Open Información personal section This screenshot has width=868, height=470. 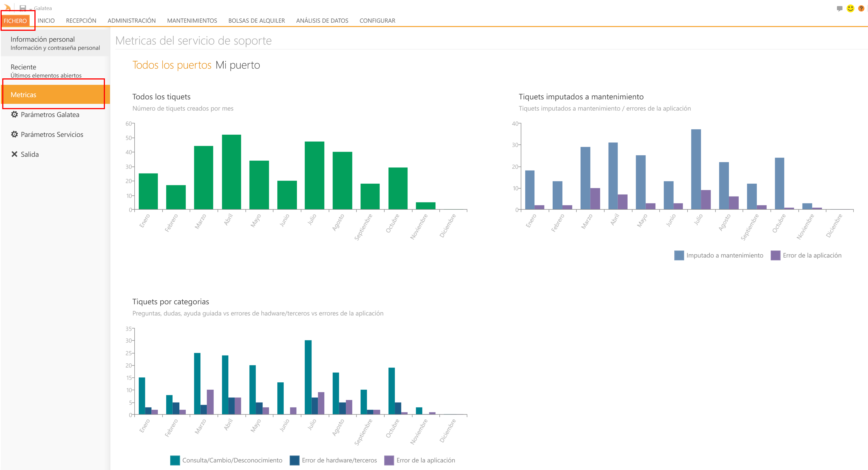[x=55, y=43]
